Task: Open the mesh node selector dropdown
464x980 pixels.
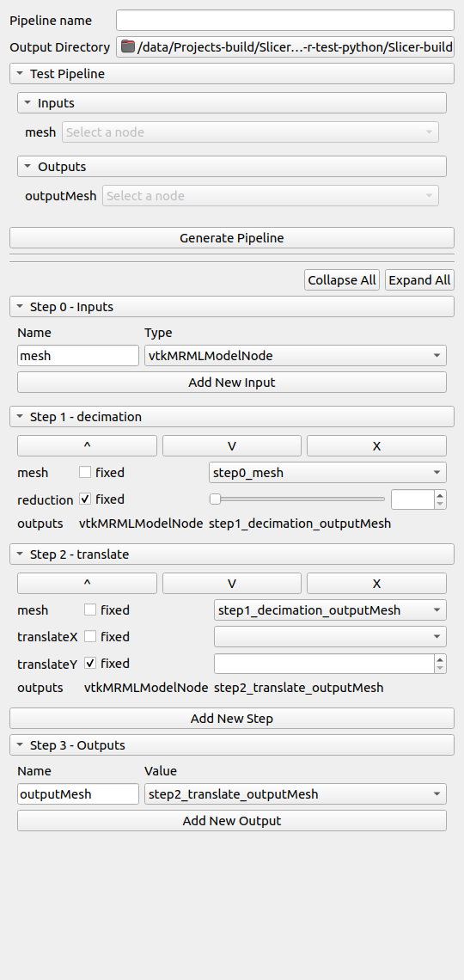Action: 250,132
